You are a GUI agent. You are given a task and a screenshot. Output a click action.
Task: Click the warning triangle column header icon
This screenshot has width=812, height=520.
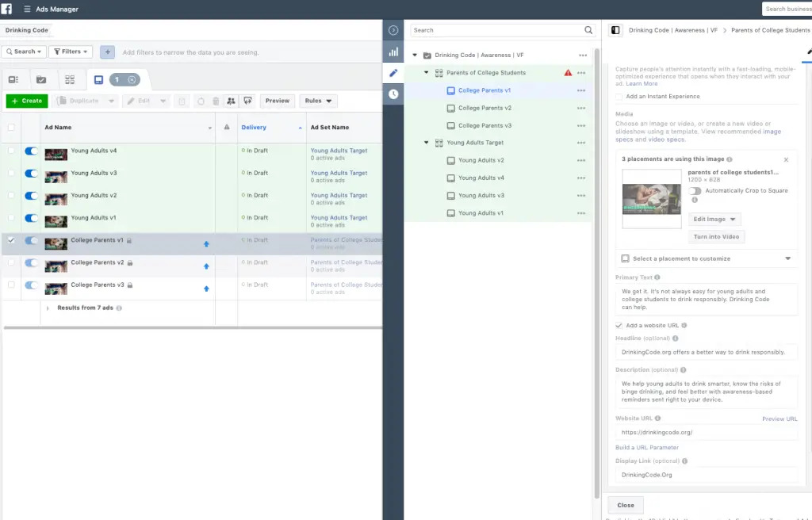pos(227,127)
